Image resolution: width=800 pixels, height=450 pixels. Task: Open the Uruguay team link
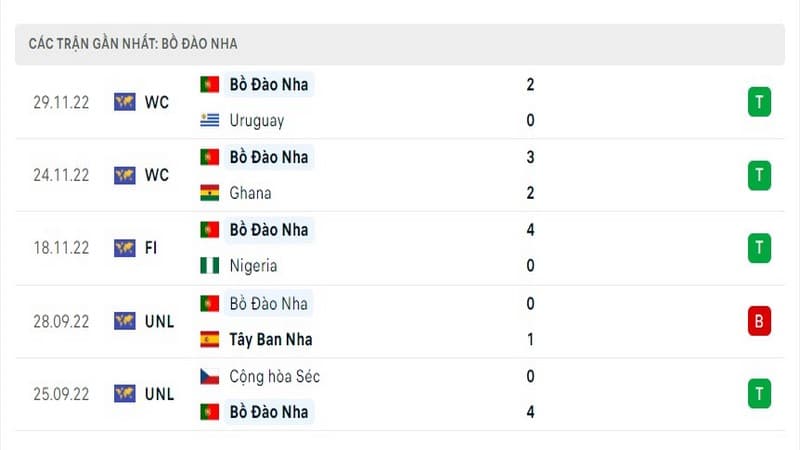(257, 121)
